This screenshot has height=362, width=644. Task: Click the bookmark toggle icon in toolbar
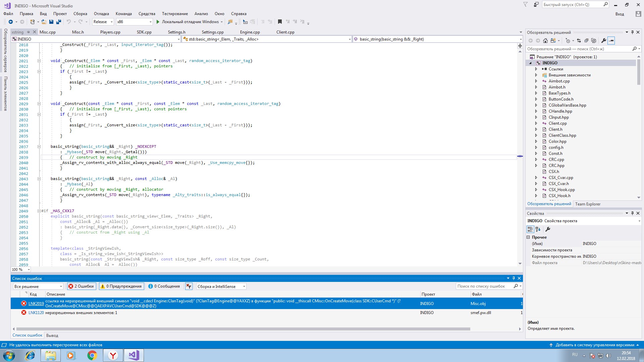[x=280, y=22]
